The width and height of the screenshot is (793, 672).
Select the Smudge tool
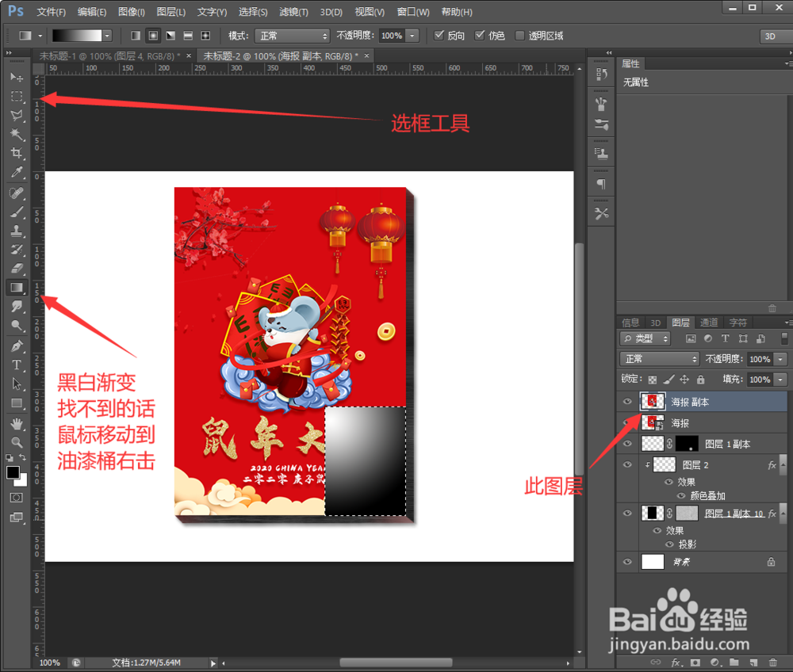[17, 306]
